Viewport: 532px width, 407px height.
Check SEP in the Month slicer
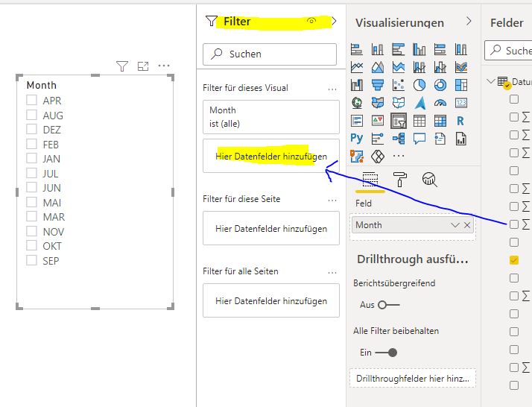[x=31, y=260]
